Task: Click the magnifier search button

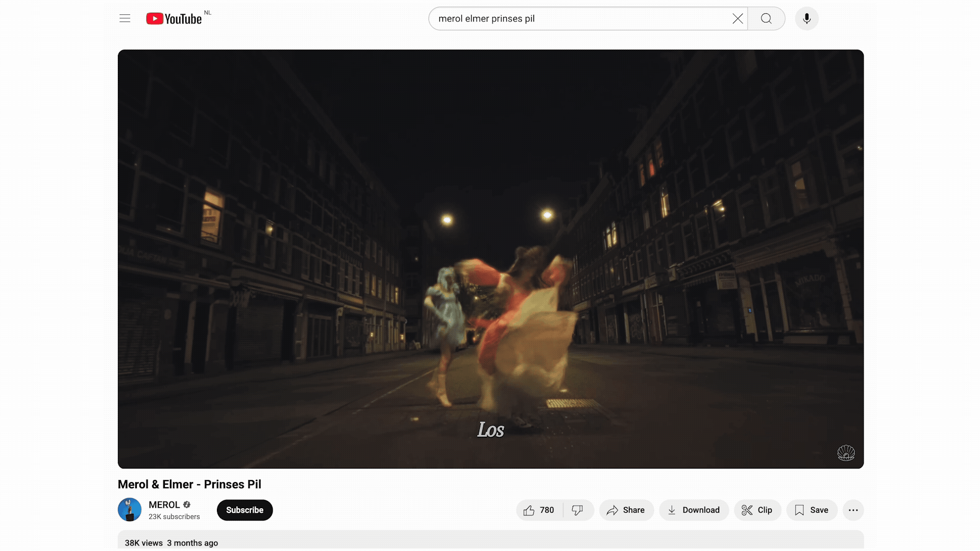Action: click(x=766, y=19)
